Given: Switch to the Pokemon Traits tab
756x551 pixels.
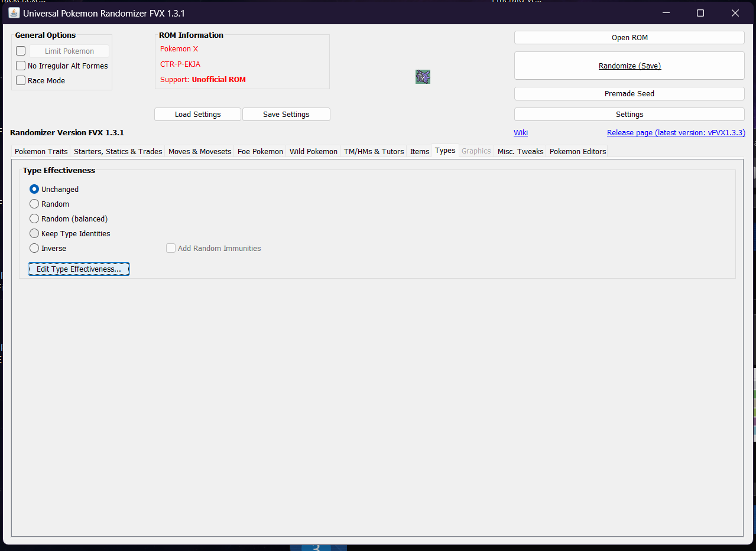Looking at the screenshot, I should (x=41, y=151).
